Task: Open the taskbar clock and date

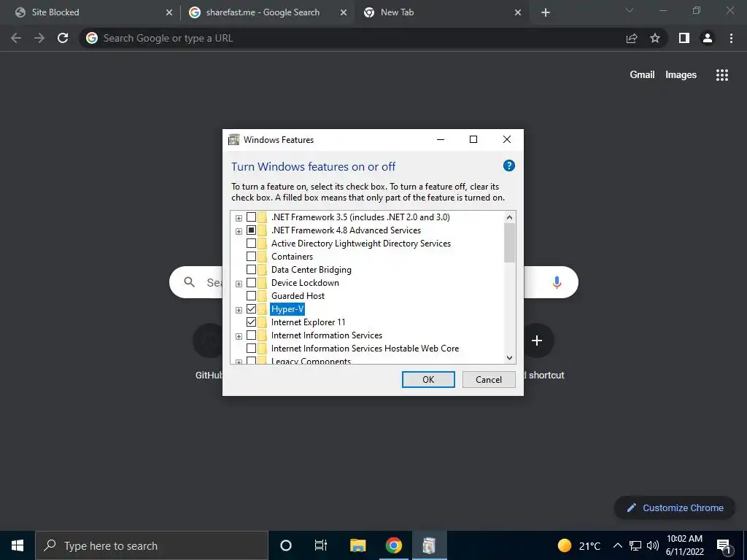Action: click(x=684, y=545)
